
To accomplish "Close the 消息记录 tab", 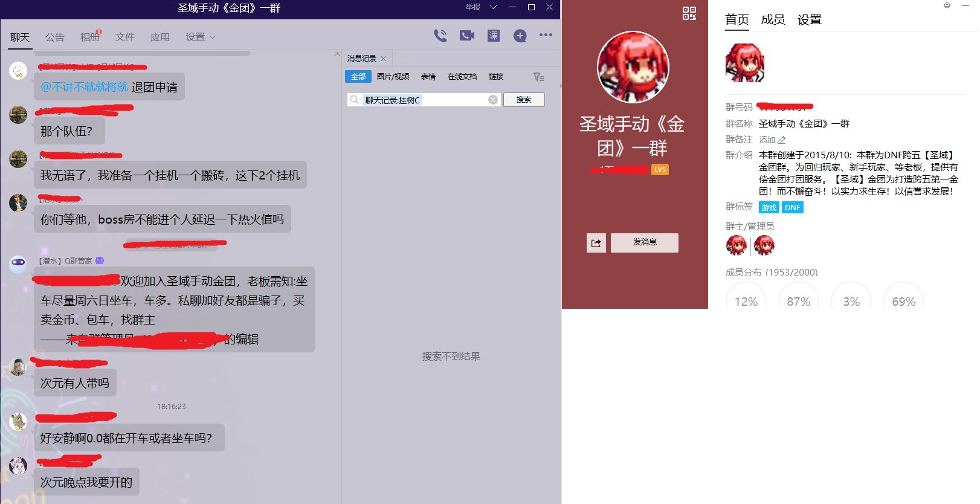I will click(x=383, y=59).
